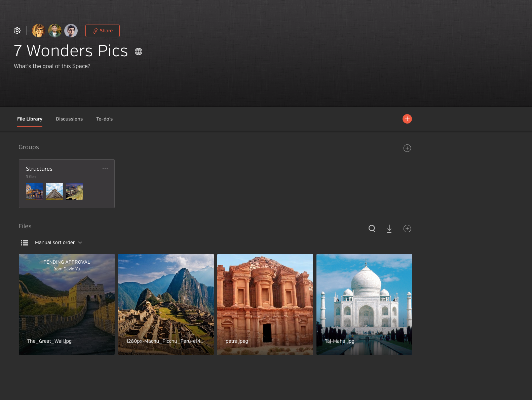The height and width of the screenshot is (400, 532).
Task: Open the Machu Picchu image file card
Action: (166, 304)
